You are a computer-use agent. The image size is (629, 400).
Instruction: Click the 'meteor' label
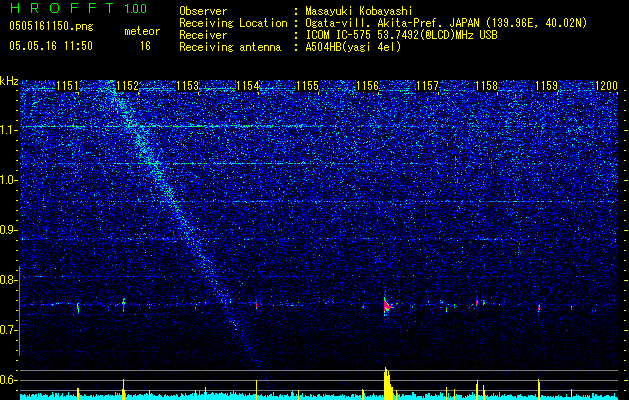tap(142, 31)
